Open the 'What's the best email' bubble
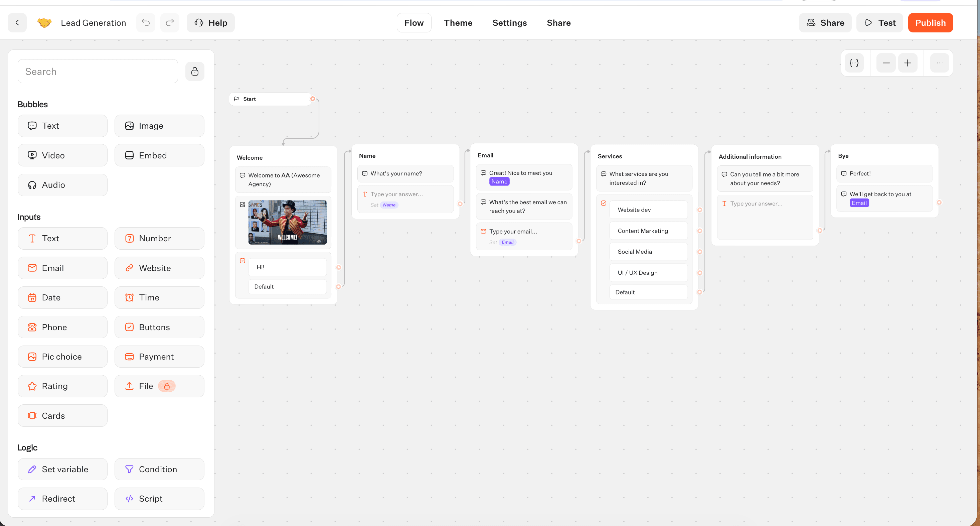Viewport: 980px width, 526px height. (524, 206)
